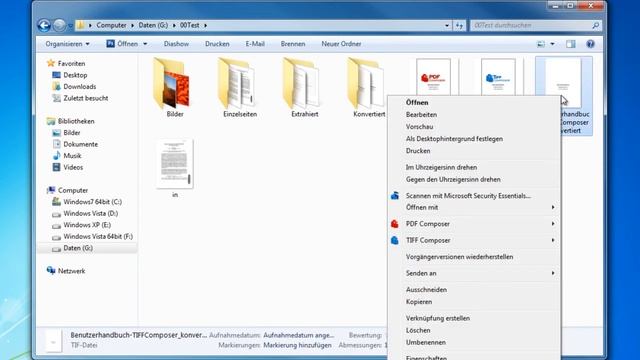Screen dimensions: 640x360
Task: Click the search magnifier icon
Action: tap(596, 25)
